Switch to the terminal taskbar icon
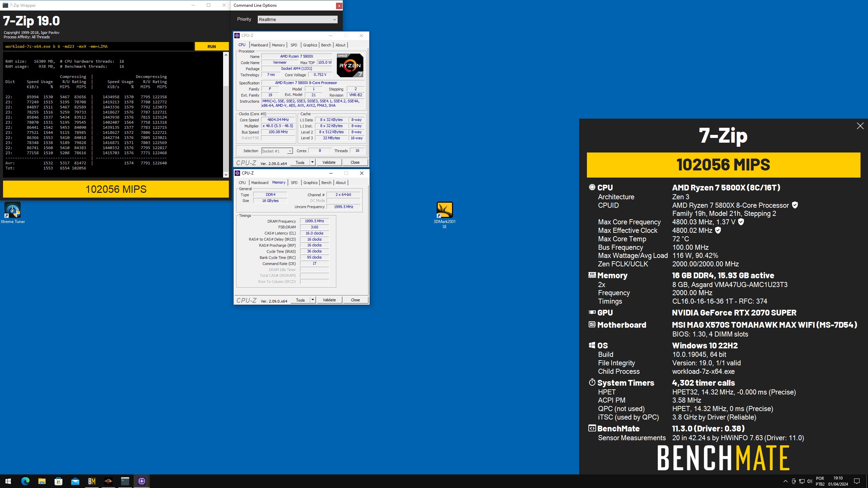This screenshot has height=488, width=868. click(125, 481)
